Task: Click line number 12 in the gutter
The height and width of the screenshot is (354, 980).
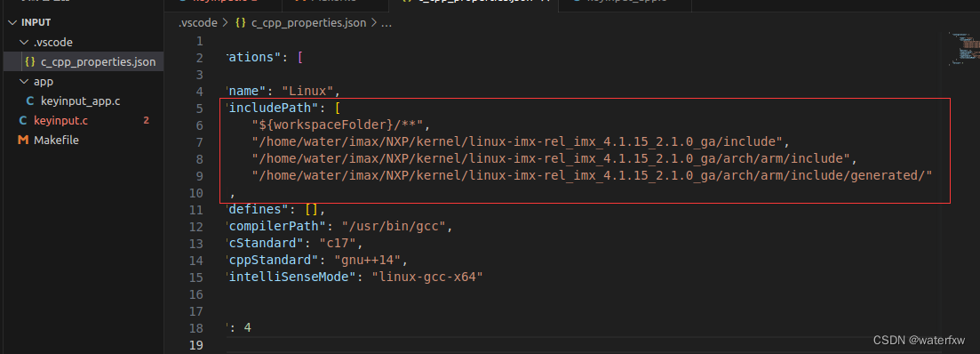Action: click(195, 227)
